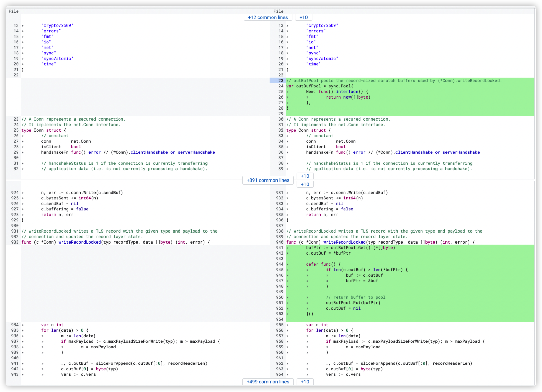Expand +10 lines beside +499 common lines

coord(305,381)
